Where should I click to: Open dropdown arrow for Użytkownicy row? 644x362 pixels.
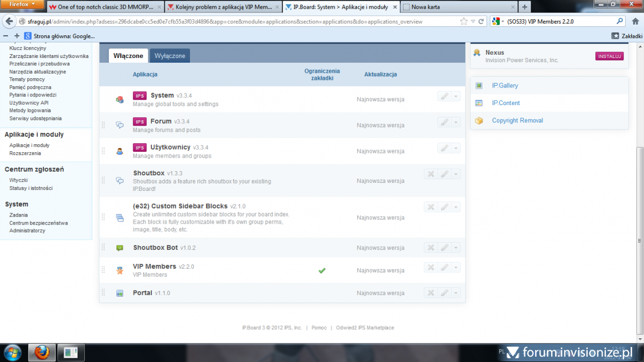point(456,148)
